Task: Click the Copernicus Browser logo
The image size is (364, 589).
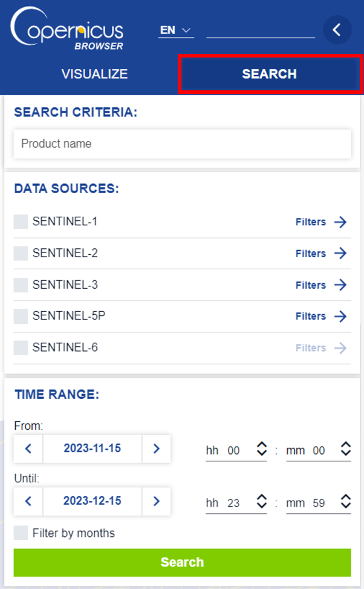Action: 67,29
